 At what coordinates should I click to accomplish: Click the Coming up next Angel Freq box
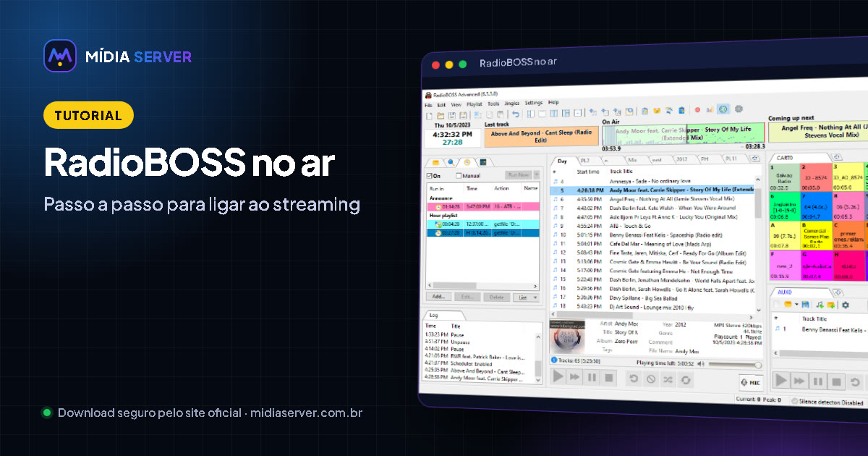coord(818,131)
